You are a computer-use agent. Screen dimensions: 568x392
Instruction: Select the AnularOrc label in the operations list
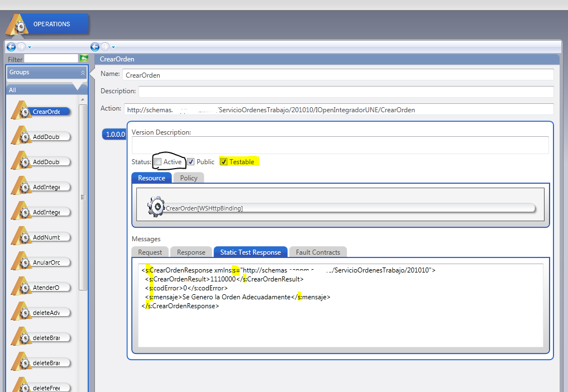(x=46, y=262)
